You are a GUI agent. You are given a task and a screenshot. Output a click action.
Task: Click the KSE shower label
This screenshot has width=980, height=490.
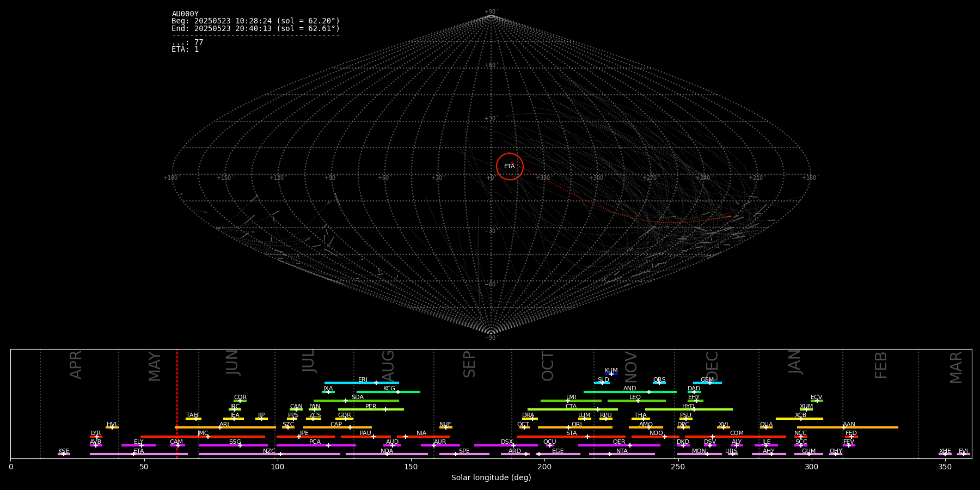[x=64, y=451]
